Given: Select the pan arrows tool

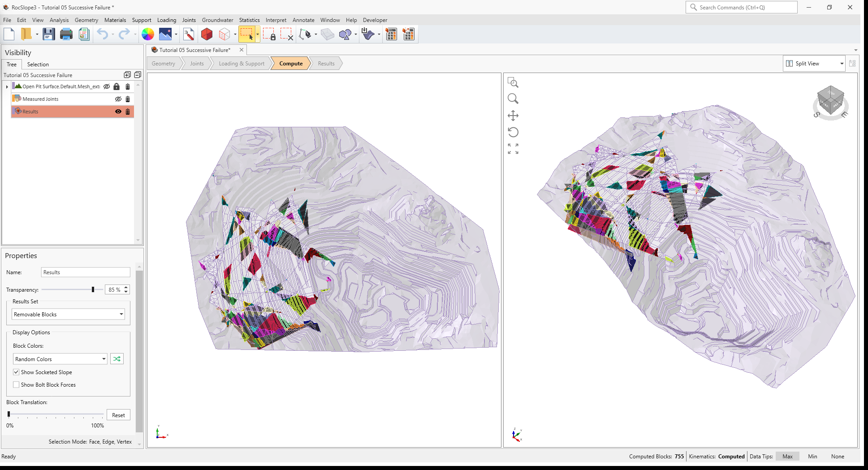Looking at the screenshot, I should coord(513,116).
